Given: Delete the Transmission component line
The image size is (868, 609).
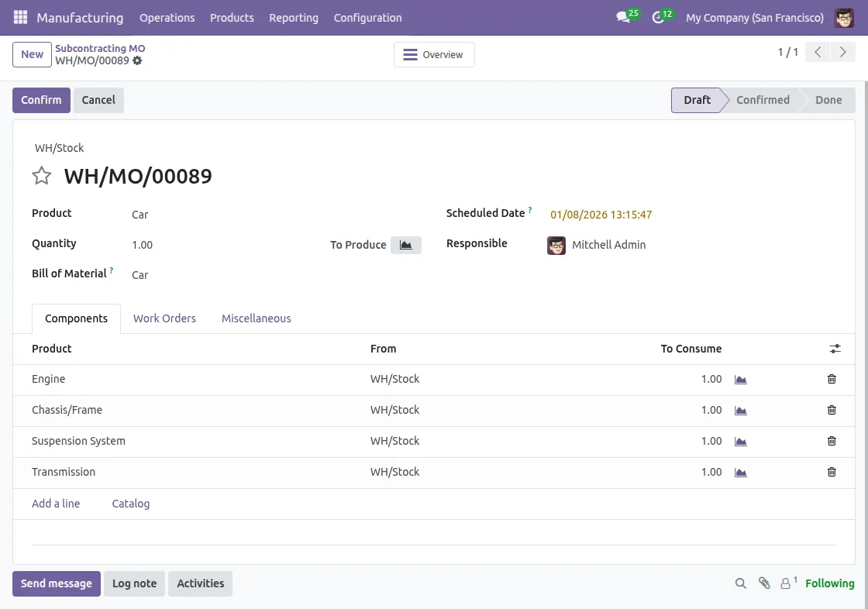Looking at the screenshot, I should point(832,472).
